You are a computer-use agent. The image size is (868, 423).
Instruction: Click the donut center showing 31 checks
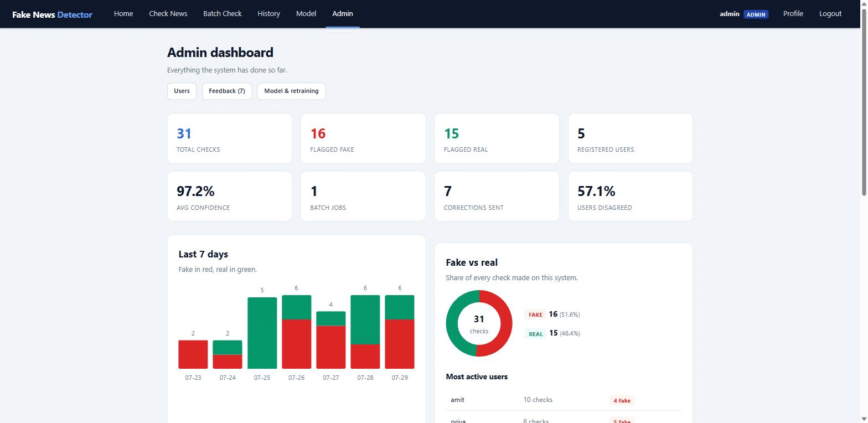[x=479, y=324]
